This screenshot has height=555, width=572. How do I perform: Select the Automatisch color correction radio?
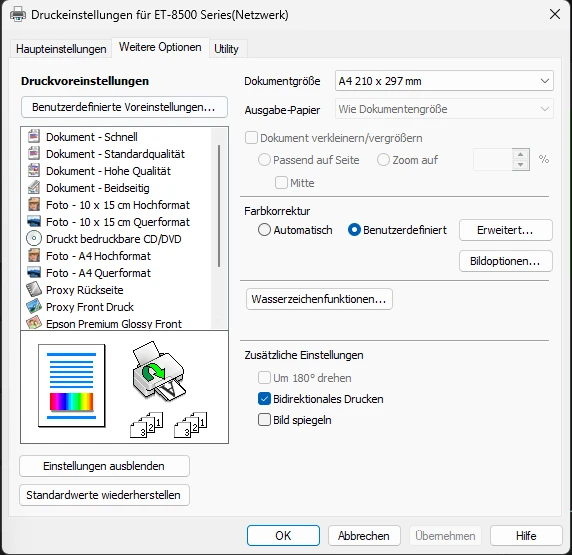264,230
